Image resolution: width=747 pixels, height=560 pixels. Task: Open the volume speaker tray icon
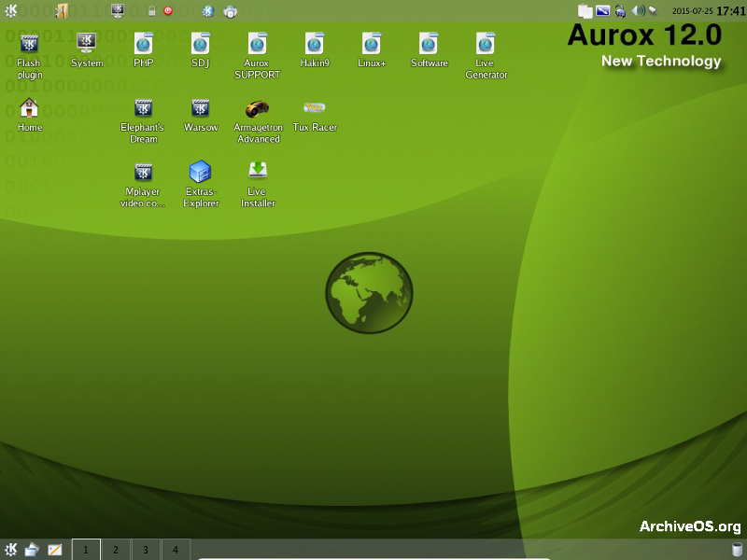[x=638, y=10]
